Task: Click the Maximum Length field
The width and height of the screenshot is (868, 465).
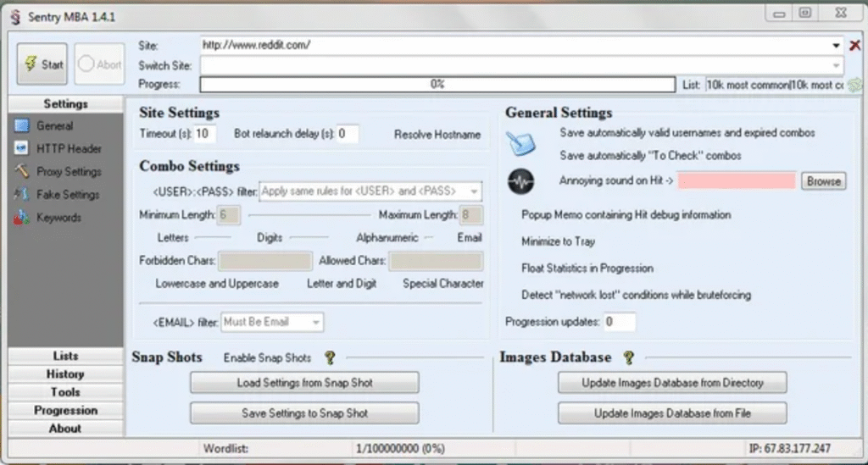Action: tap(471, 214)
